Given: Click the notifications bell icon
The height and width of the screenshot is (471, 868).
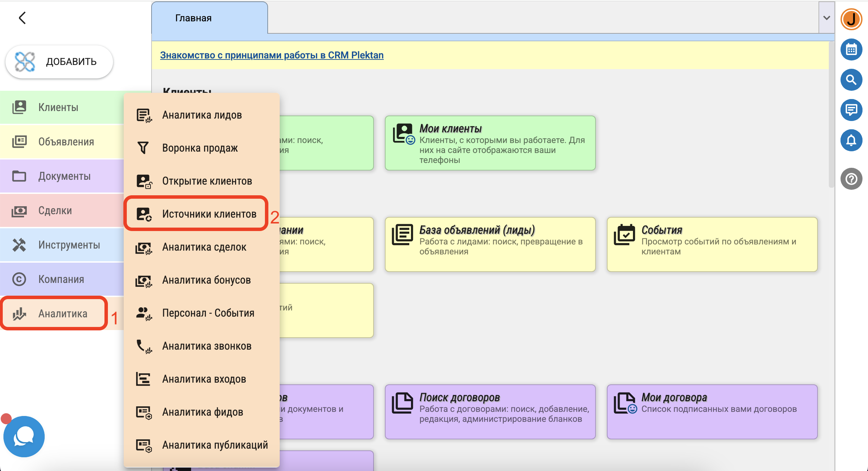Looking at the screenshot, I should click(851, 140).
